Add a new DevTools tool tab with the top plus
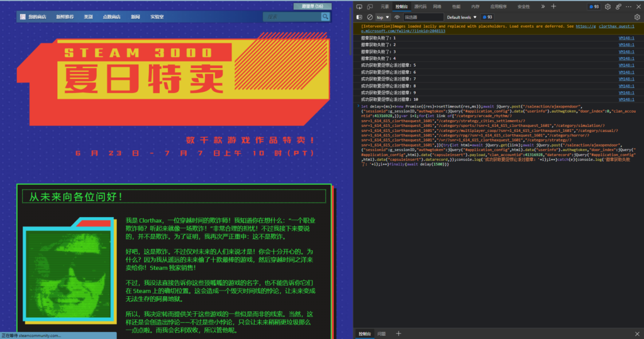Screen dimensions: 644x339 (x=553, y=6)
